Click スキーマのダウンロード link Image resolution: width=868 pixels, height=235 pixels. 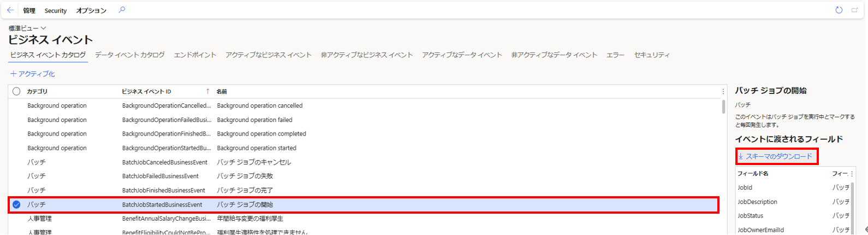pyautogui.click(x=776, y=156)
